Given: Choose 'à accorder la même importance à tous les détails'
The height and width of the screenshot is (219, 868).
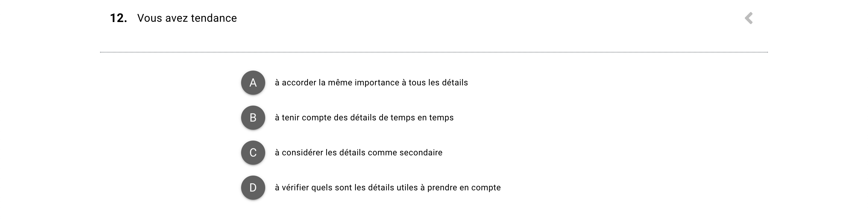Looking at the screenshot, I should 371,83.
